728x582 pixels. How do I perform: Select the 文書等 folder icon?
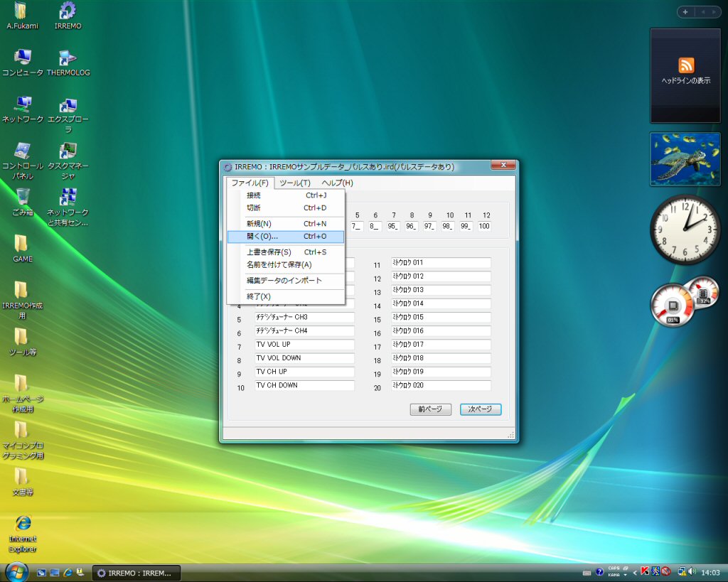click(22, 483)
